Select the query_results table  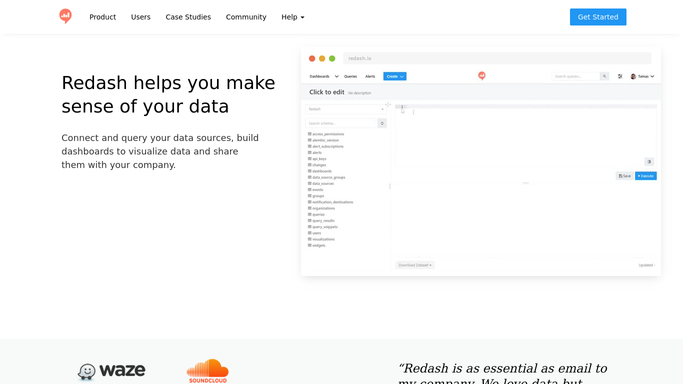[323, 221]
